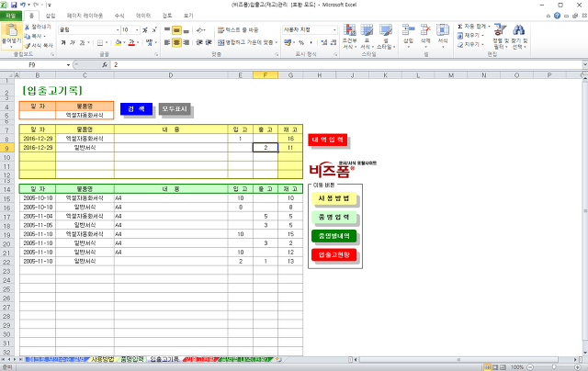Click the Undo arrow in quick access toolbar
This screenshot has height=371, width=588.
point(23,5)
